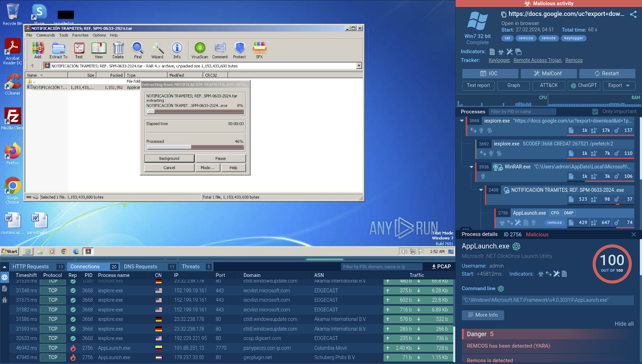This screenshot has height=364, width=642.
Task: Click the SFX toolbar icon
Action: pyautogui.click(x=259, y=49)
